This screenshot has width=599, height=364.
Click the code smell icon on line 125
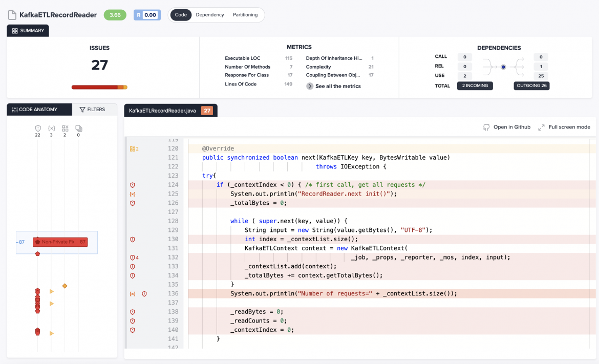tap(133, 194)
